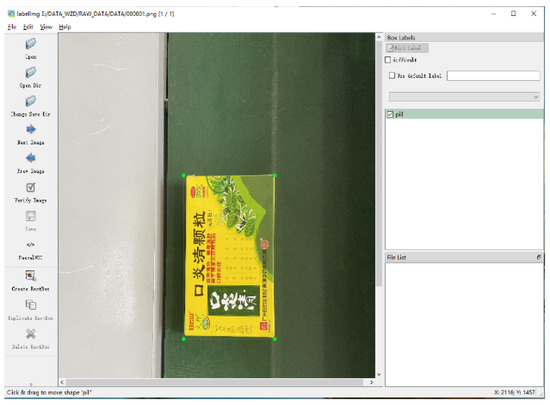This screenshot has width=550, height=405.
Task: Go to Next Image
Action: click(x=31, y=135)
